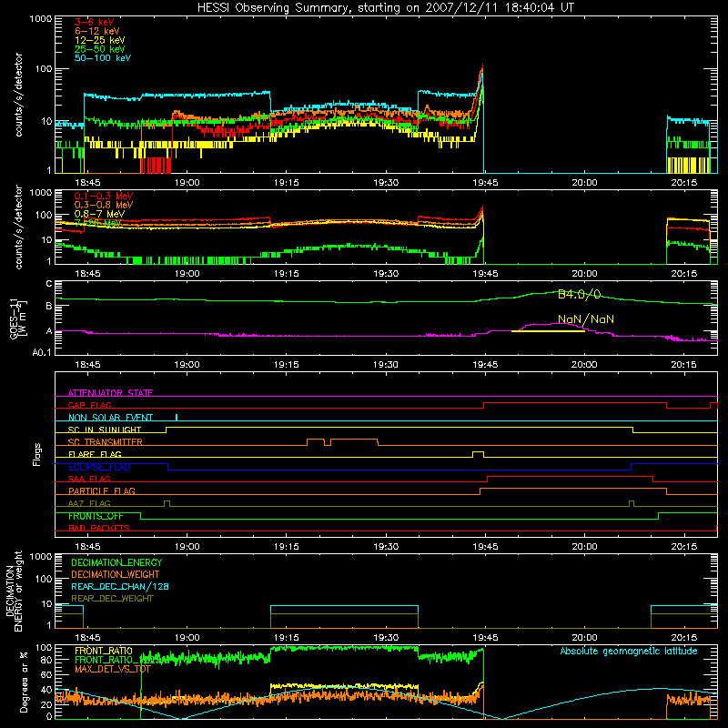Viewport: 728px width, 728px height.
Task: Select the AAZ_FLAG label
Action: [x=89, y=503]
